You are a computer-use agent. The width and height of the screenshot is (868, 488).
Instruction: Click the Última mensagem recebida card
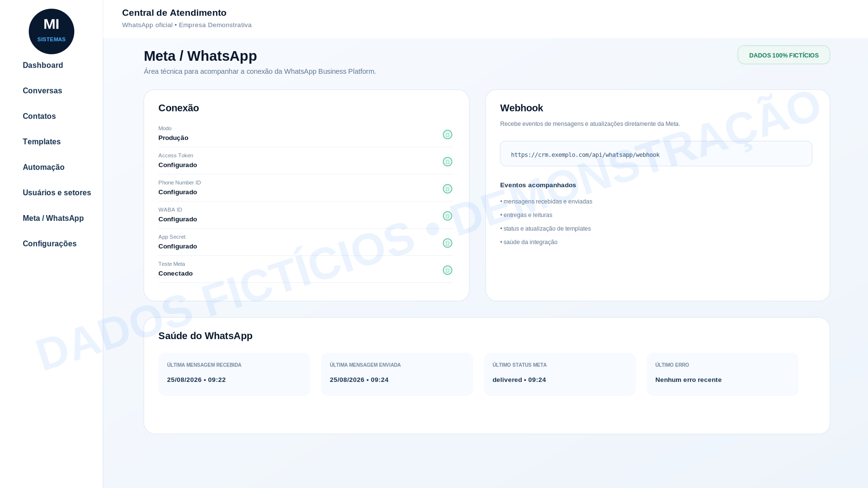click(x=234, y=374)
